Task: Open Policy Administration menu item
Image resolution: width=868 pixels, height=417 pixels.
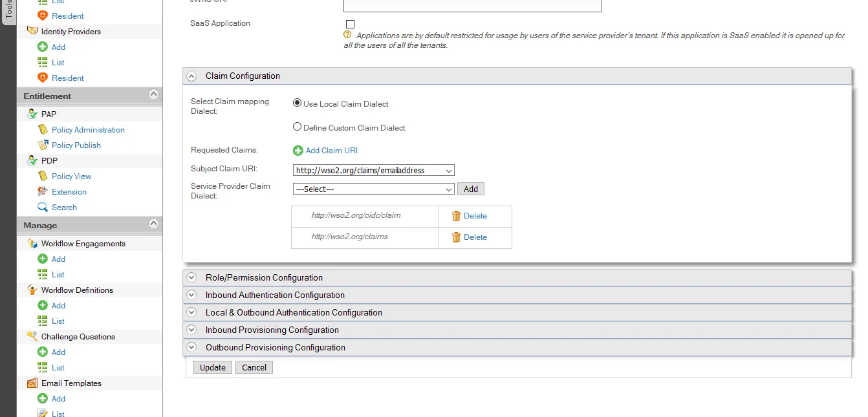Action: pyautogui.click(x=88, y=129)
